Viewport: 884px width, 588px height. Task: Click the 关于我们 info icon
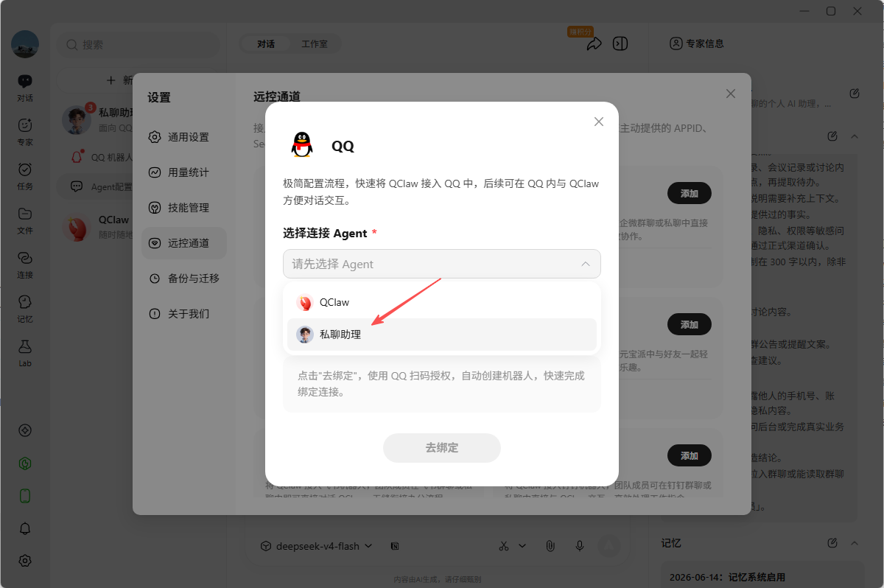(155, 314)
